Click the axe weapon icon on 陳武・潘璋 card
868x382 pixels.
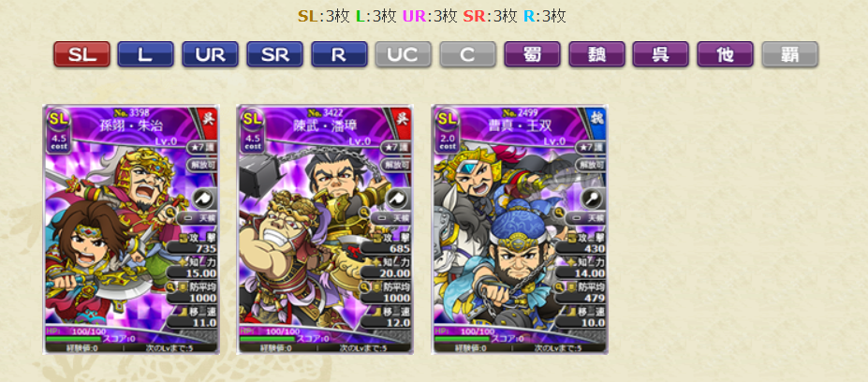click(399, 198)
